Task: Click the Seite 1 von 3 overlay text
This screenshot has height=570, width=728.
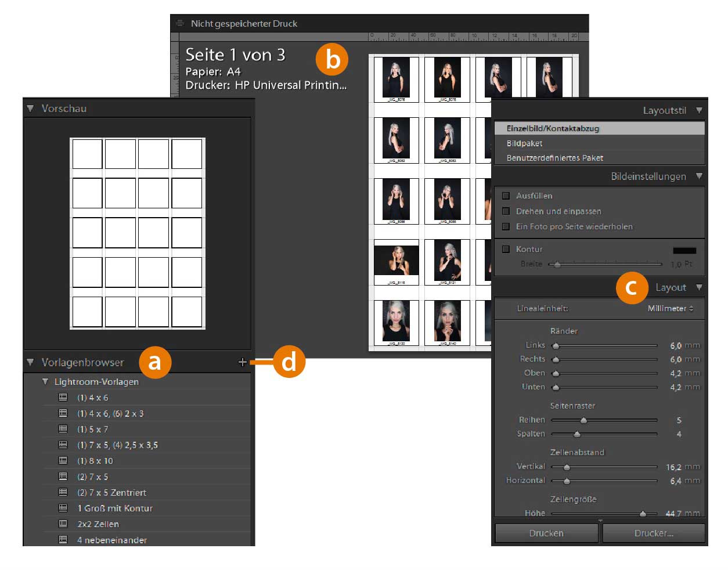Action: pos(235,55)
